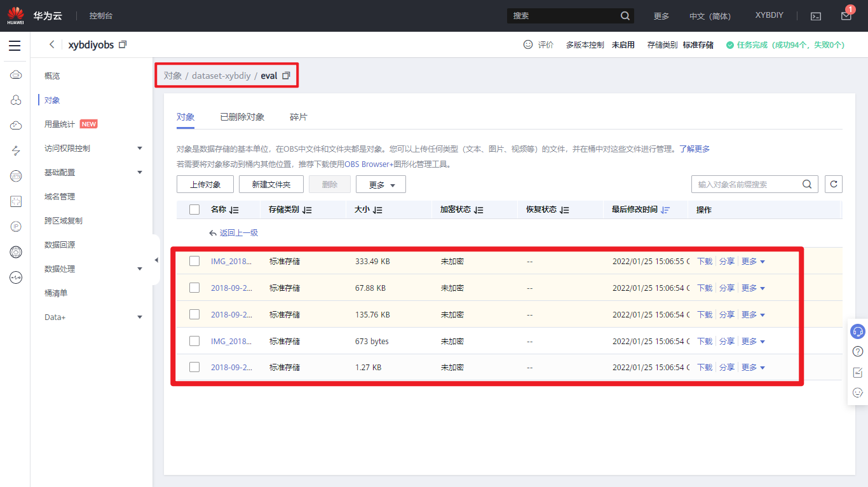This screenshot has width=868, height=487.
Task: Select the 1.27 KB file checkbox
Action: (x=194, y=367)
